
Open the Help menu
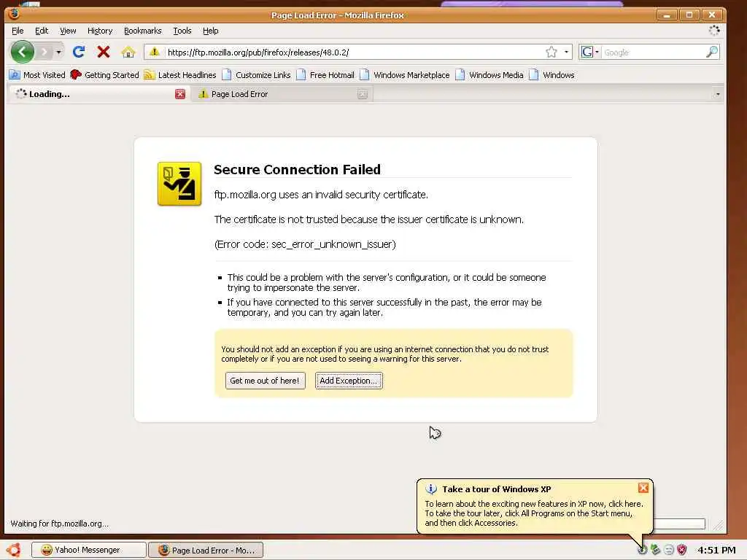tap(211, 31)
